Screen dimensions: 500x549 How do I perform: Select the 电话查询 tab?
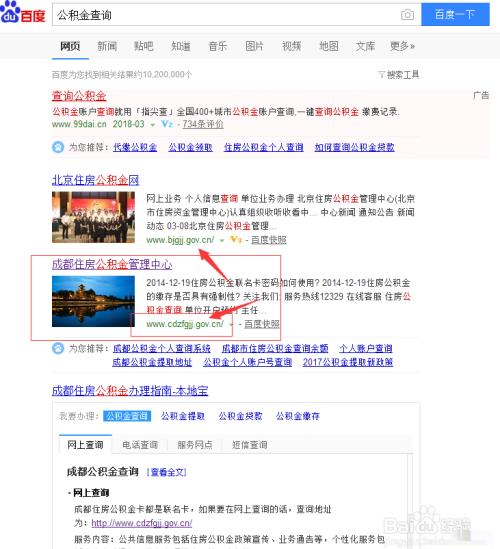tap(140, 445)
